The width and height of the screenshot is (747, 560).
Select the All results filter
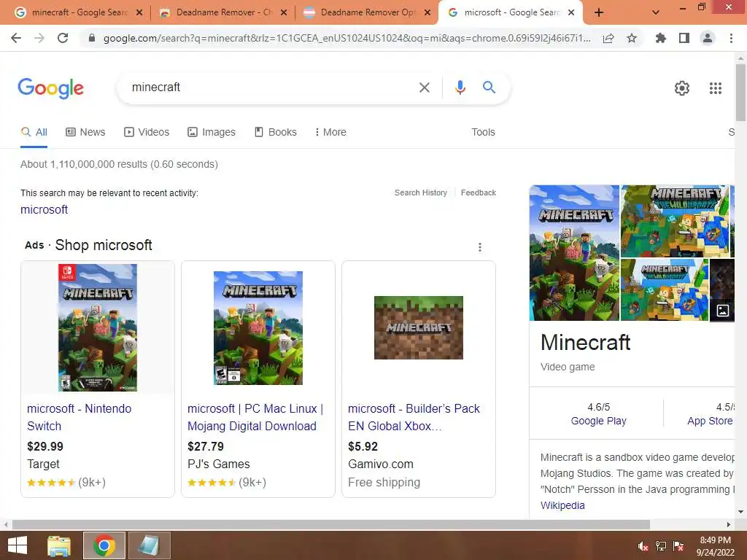pos(34,133)
